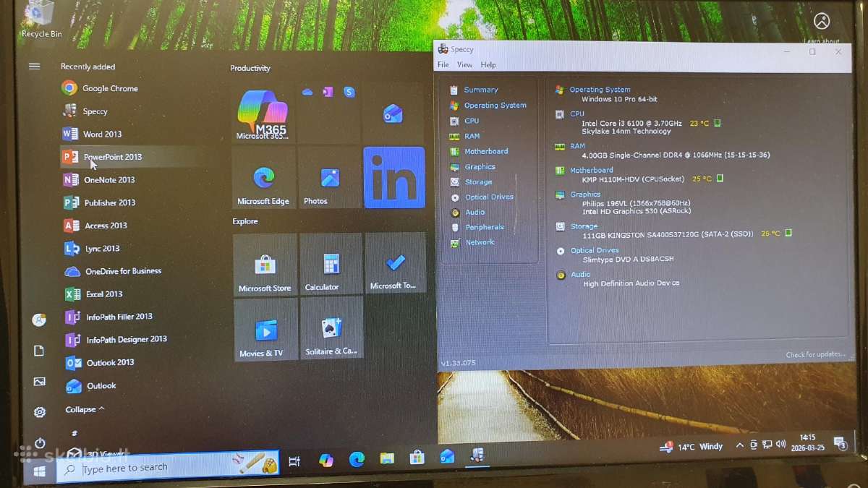
Task: Click the Intel Core i3 6100 CPU line
Action: pyautogui.click(x=631, y=123)
